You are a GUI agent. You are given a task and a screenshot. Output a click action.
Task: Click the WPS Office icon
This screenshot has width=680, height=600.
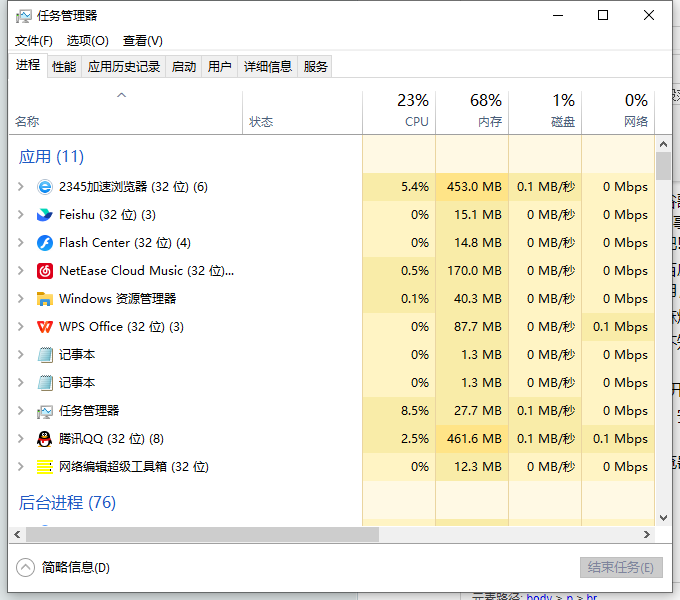tap(45, 327)
